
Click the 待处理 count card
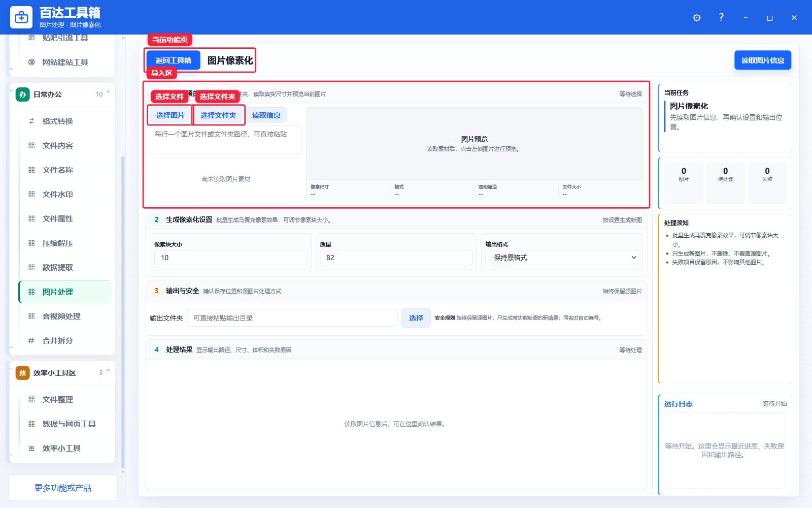[725, 183]
